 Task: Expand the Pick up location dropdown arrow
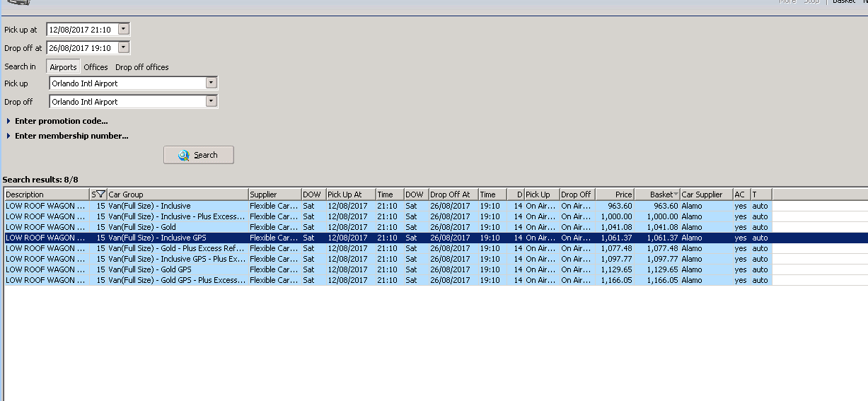[211, 83]
